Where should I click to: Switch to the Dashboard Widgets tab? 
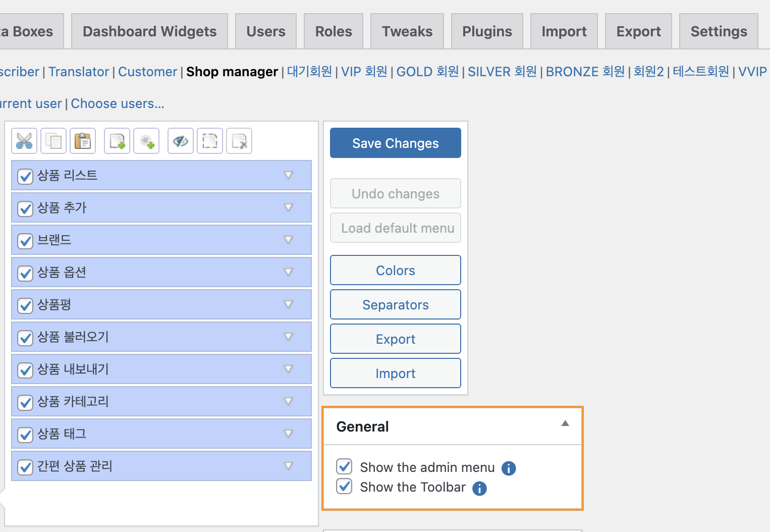pyautogui.click(x=149, y=31)
